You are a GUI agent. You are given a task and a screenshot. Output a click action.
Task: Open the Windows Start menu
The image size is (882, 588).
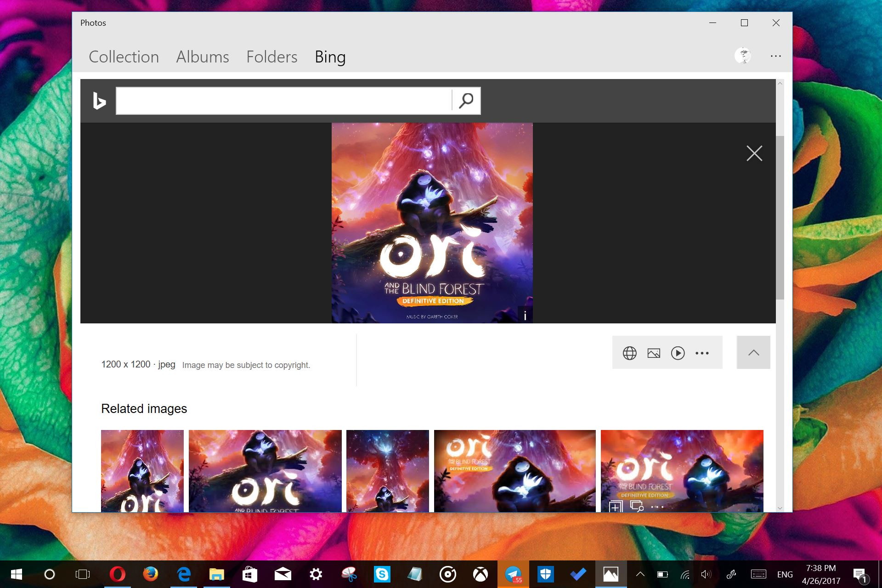(x=17, y=574)
